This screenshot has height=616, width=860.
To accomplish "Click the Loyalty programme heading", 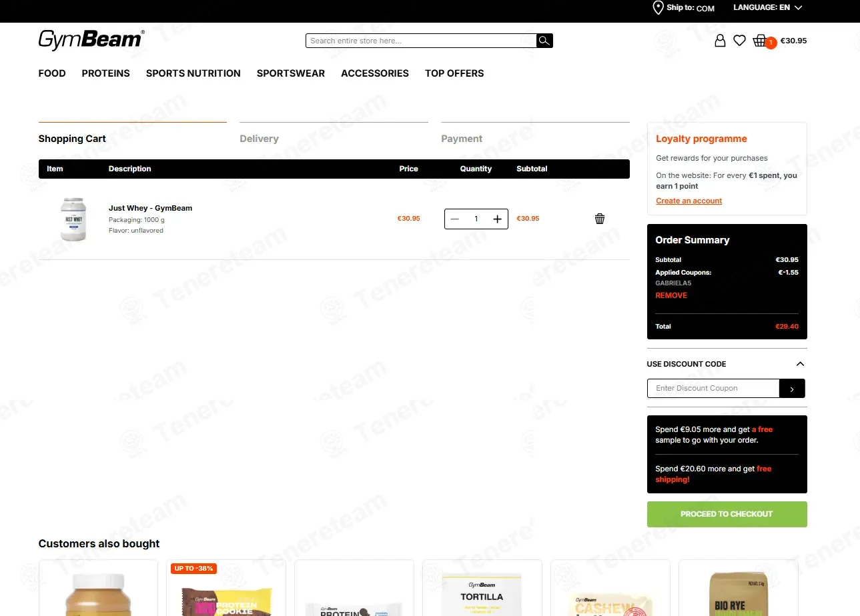I will [x=701, y=139].
